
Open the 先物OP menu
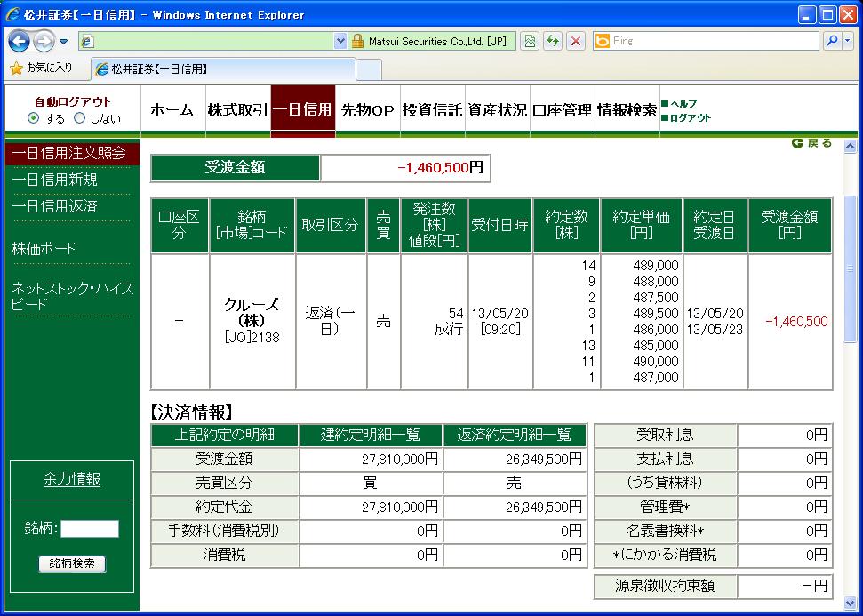368,109
